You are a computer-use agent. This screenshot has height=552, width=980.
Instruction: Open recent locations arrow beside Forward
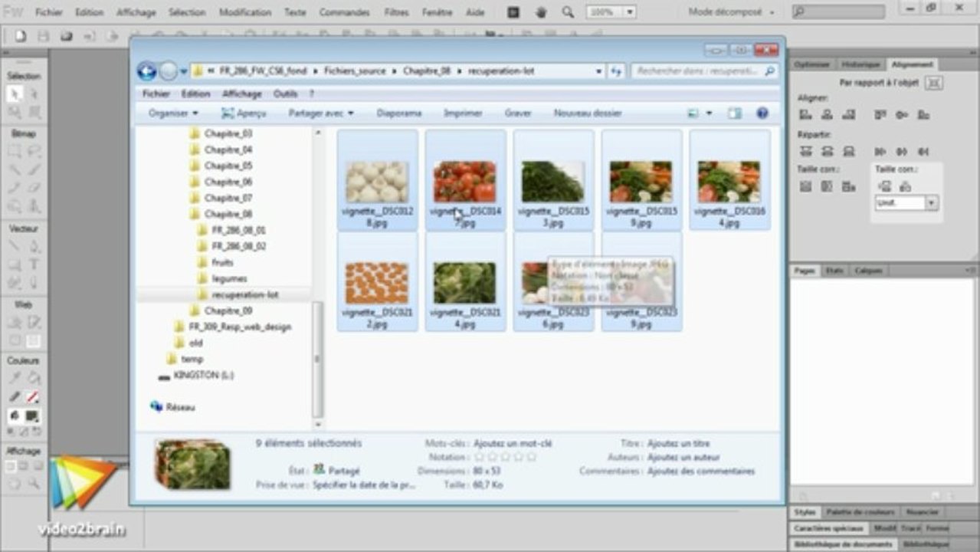[x=184, y=71]
